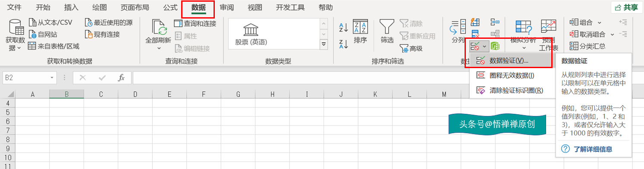644x169 pixels.
Task: Expand the 模拟分析 dropdown arrow
Action: tap(524, 47)
